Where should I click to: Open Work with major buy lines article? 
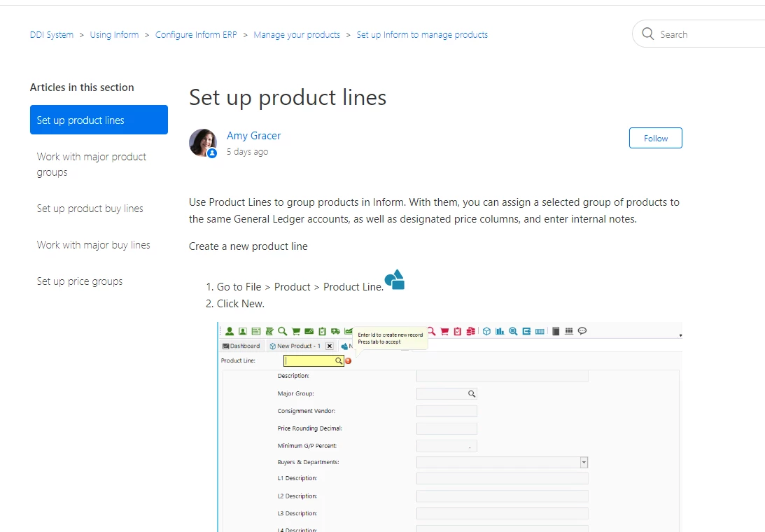[x=94, y=245]
